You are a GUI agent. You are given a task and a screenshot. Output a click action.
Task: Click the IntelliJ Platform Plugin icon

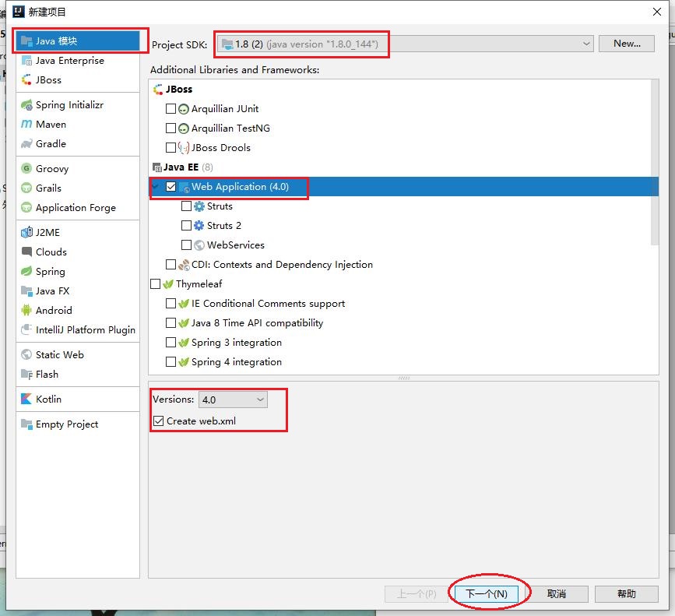click(26, 329)
